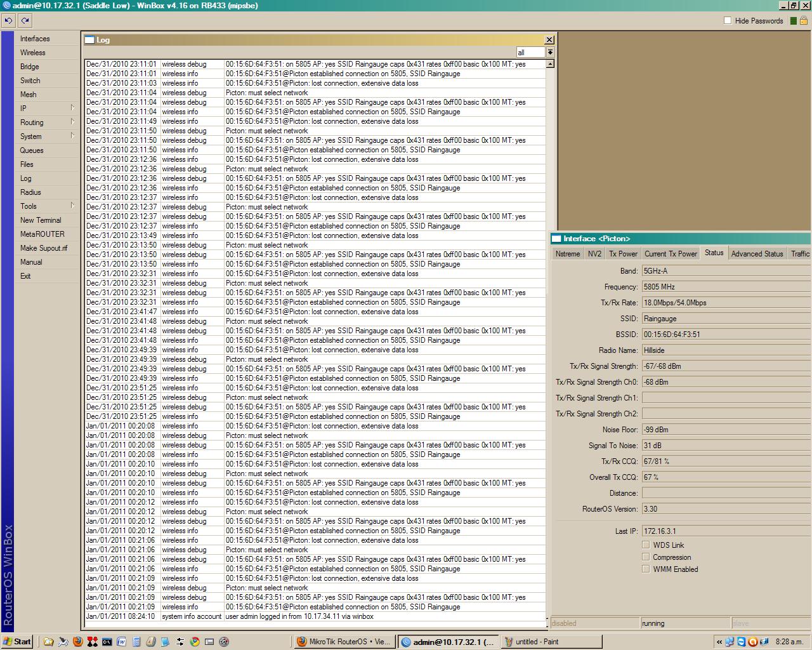Enable the WDS Link checkbox
This screenshot has height=650, width=812.
click(x=646, y=545)
